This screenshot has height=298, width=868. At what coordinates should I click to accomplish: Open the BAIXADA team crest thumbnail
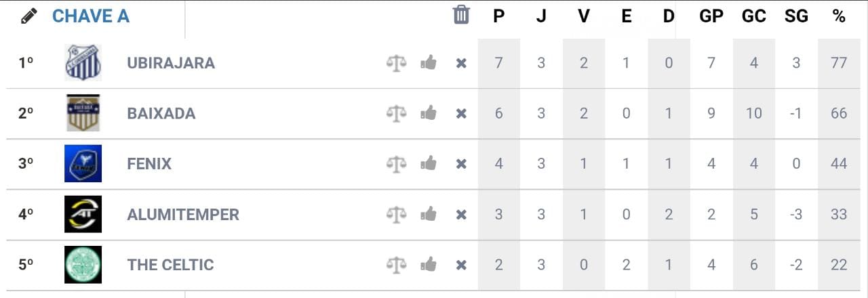tap(83, 113)
